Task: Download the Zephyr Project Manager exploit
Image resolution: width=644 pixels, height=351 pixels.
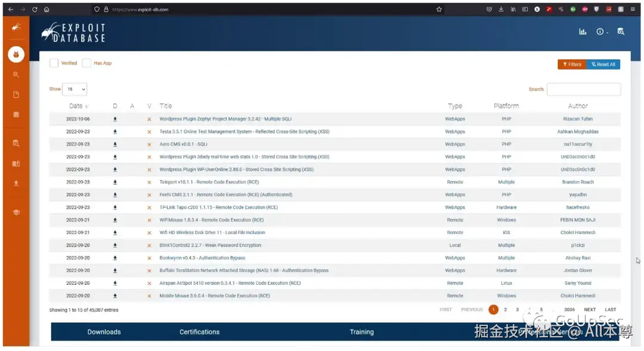Action: [115, 119]
